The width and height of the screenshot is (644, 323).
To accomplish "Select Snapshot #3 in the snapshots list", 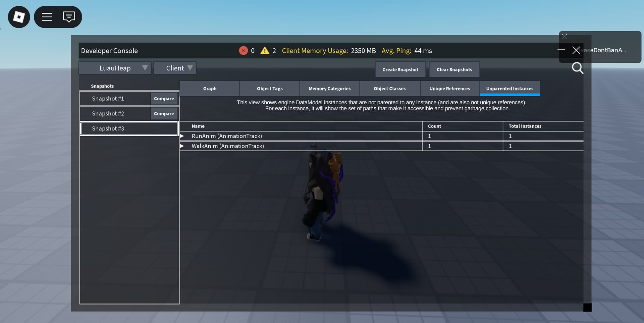I will coord(108,128).
